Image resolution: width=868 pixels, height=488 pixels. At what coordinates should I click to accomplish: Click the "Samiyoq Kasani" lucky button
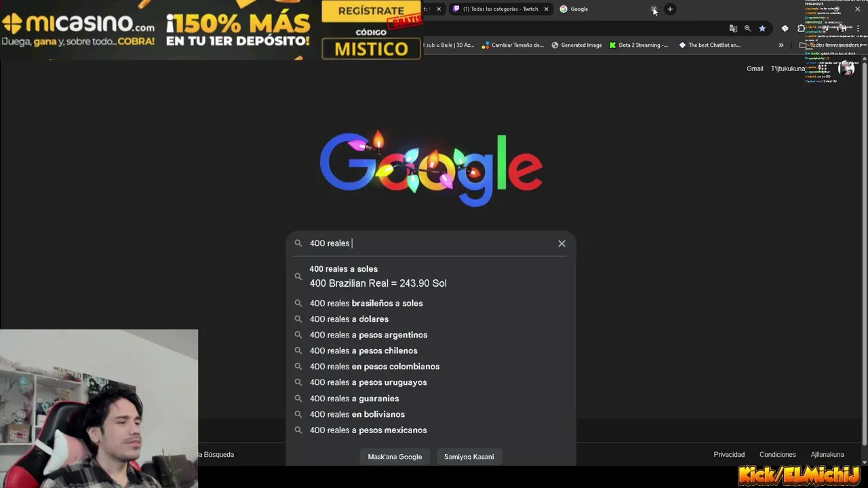[469, 456]
